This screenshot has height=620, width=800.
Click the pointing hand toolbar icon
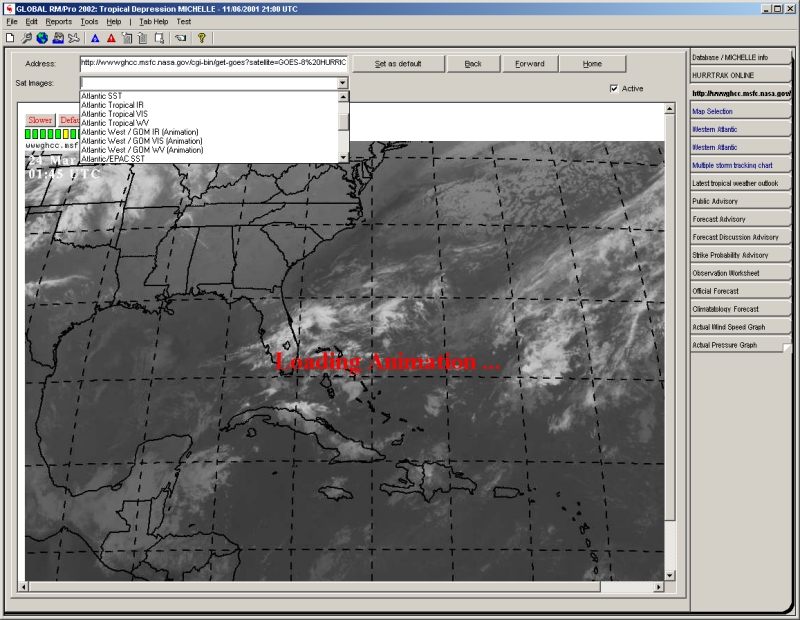pyautogui.click(x=180, y=38)
